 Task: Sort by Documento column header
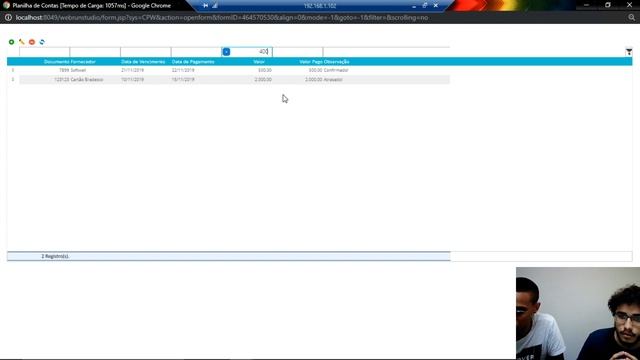point(56,62)
